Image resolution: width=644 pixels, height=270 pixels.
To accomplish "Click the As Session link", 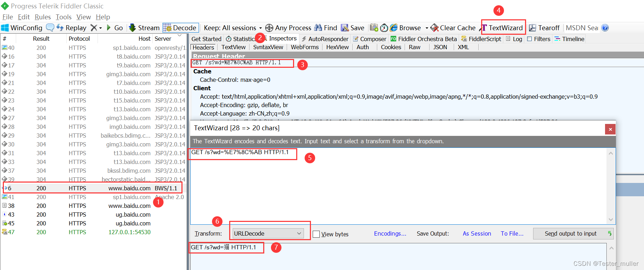I will tap(477, 233).
